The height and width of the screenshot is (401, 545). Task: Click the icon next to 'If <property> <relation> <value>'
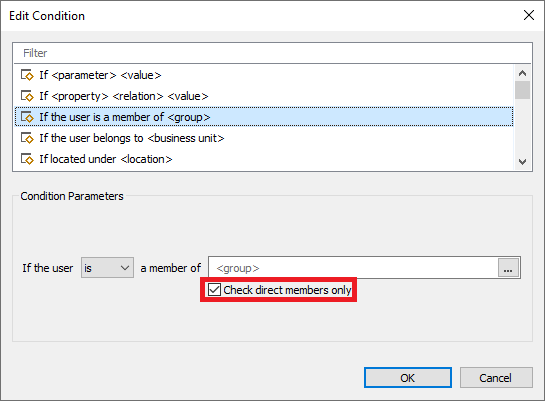[x=27, y=96]
